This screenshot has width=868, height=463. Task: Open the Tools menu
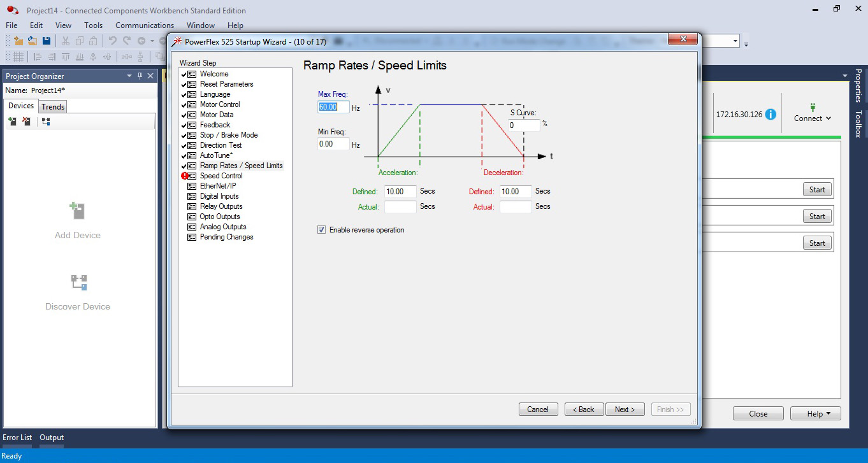pyautogui.click(x=94, y=25)
